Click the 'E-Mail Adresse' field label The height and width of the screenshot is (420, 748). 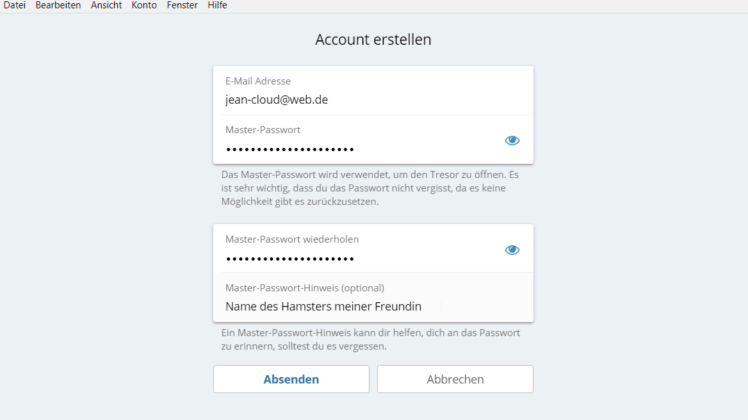point(258,81)
